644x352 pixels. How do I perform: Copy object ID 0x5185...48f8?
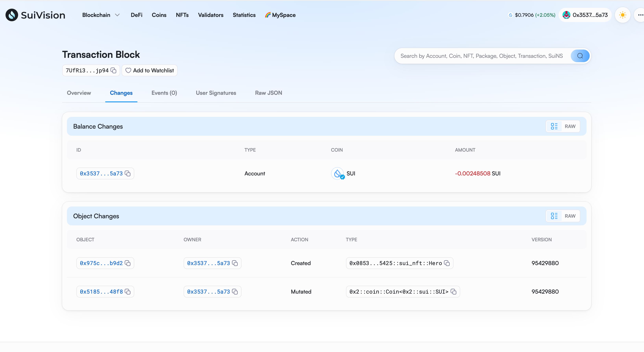click(x=128, y=292)
